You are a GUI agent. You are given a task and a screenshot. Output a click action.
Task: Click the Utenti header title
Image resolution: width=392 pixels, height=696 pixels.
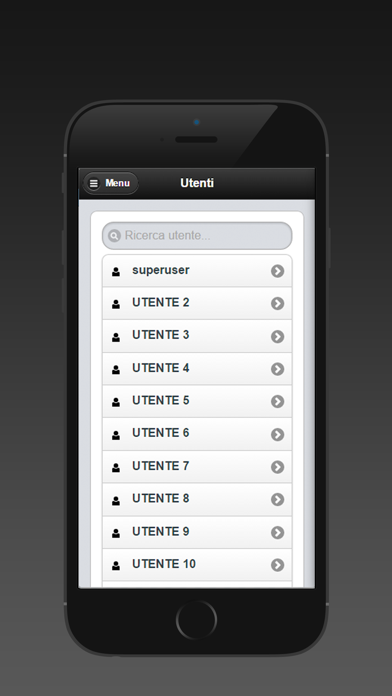[197, 183]
